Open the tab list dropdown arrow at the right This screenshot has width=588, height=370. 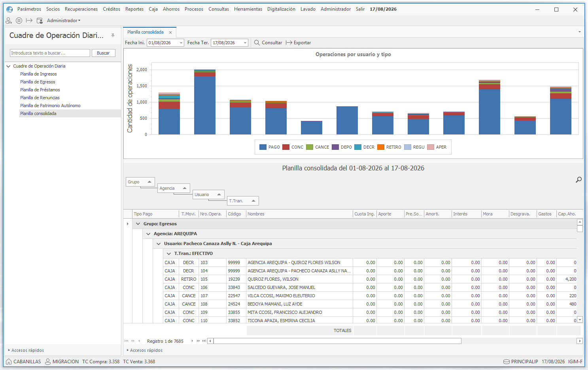(x=580, y=32)
